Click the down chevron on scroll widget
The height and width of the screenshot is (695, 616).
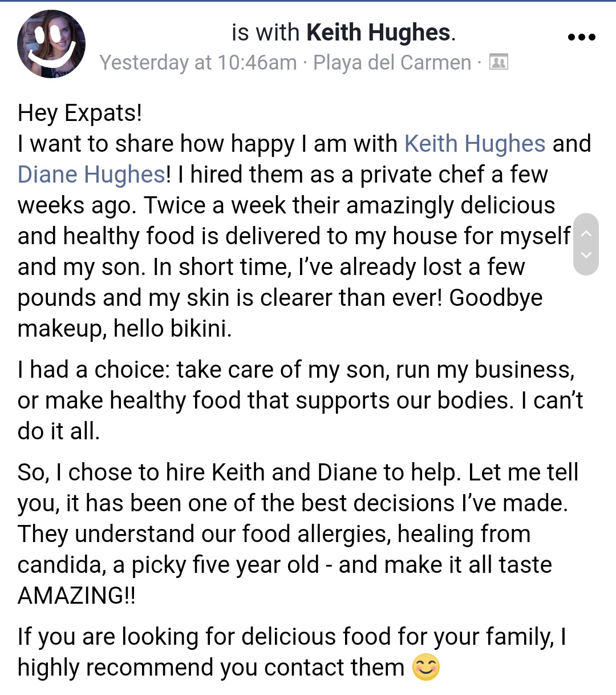[586, 255]
